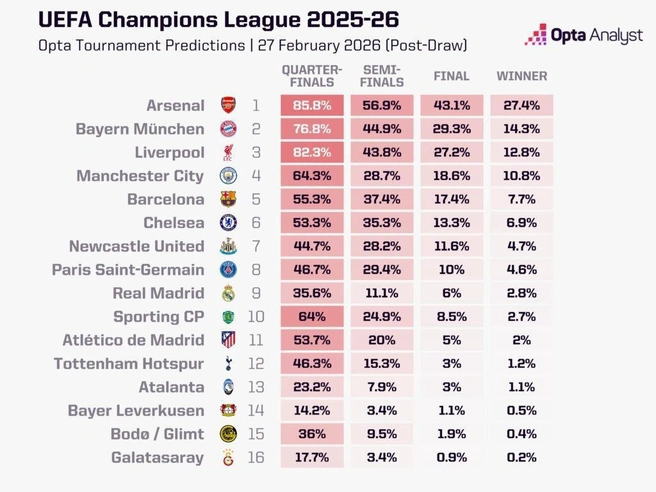
Task: Click the Opta Analyst logo
Action: pos(584,35)
